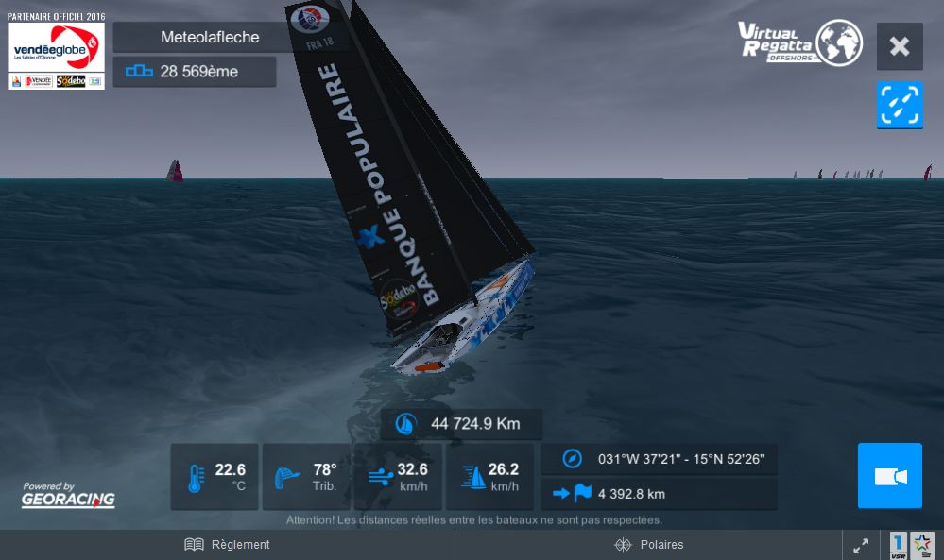Click the Georacing powered-by logo
Screen dimensions: 944x560
[68, 495]
